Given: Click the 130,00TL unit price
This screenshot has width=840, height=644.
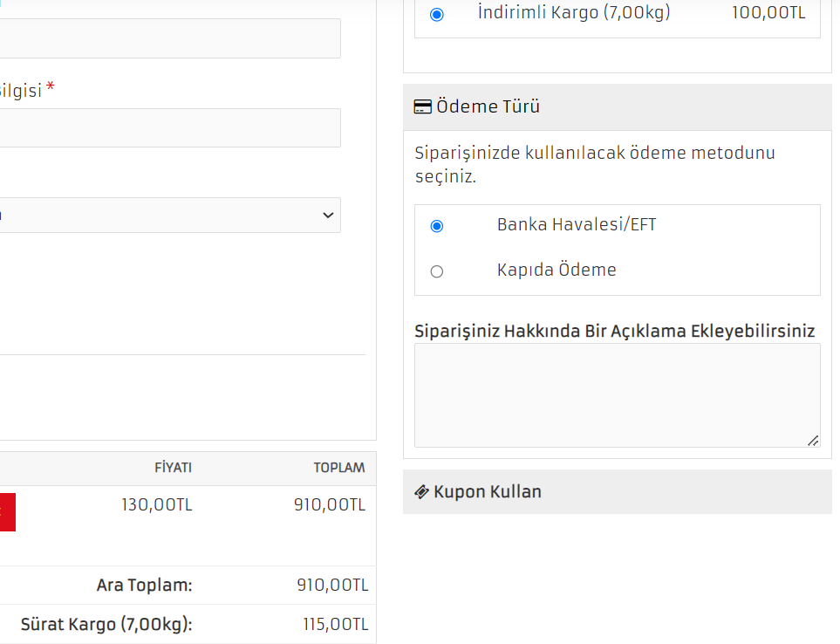Looking at the screenshot, I should 157,504.
